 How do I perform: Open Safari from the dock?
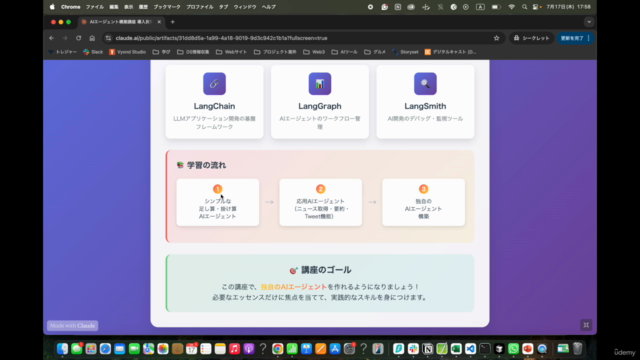click(x=105, y=349)
